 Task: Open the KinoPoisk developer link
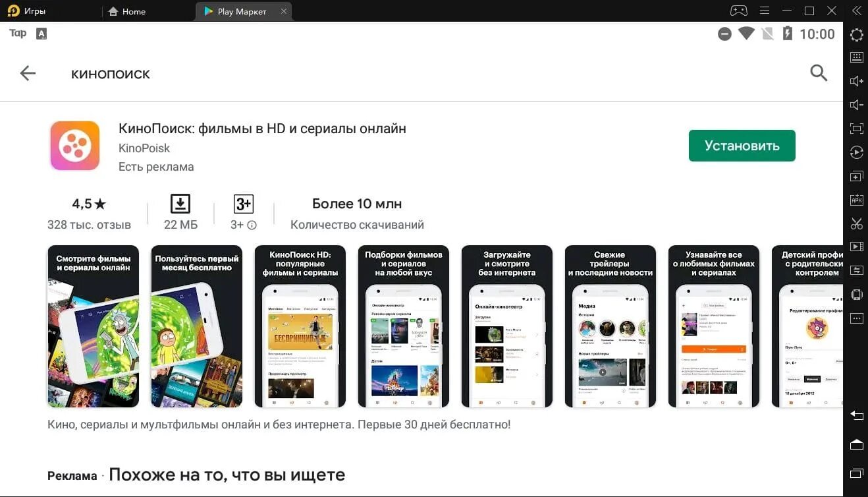(x=144, y=148)
